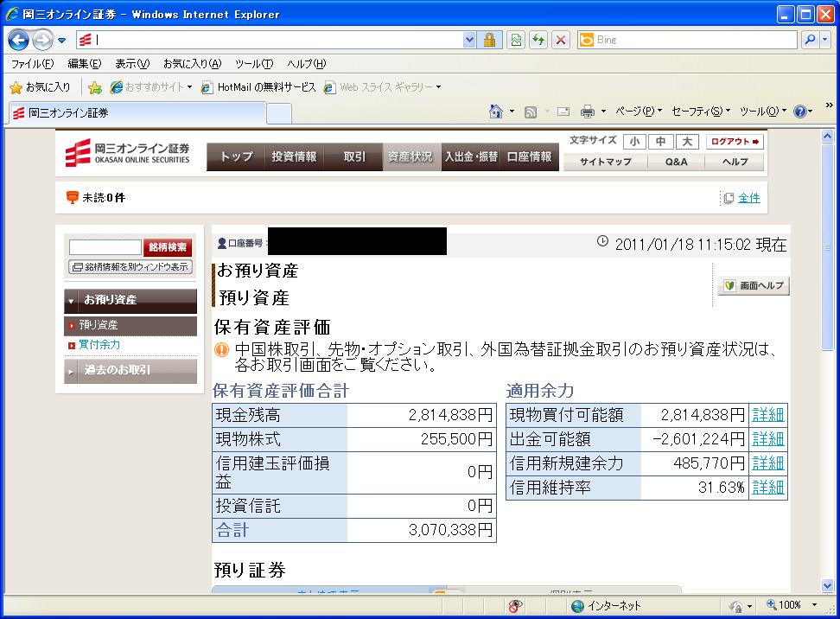Set text size to 小 (small)

point(634,142)
